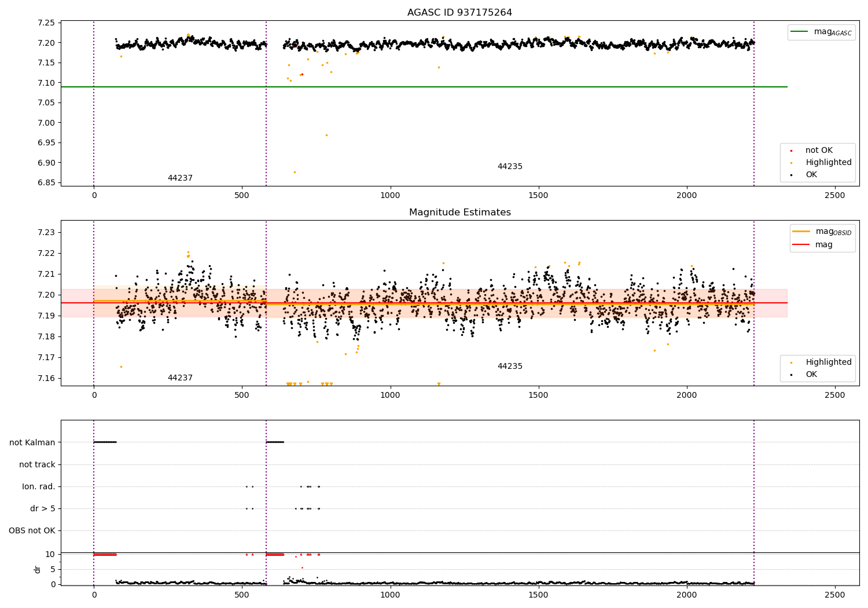Click the red line sample beside the mag legend entry
The image size is (868, 608).
pos(801,245)
